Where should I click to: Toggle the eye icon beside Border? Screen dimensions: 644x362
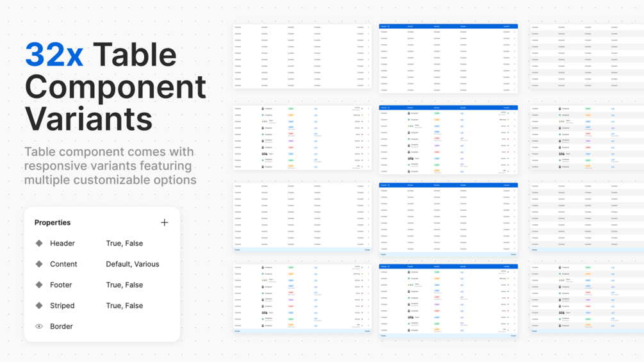point(39,326)
